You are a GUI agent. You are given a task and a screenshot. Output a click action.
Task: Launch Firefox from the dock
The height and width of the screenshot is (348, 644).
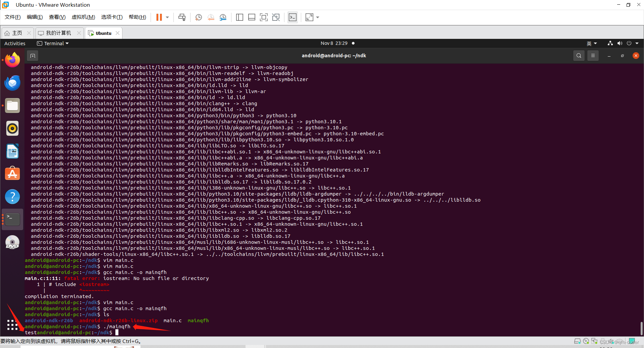click(x=12, y=60)
